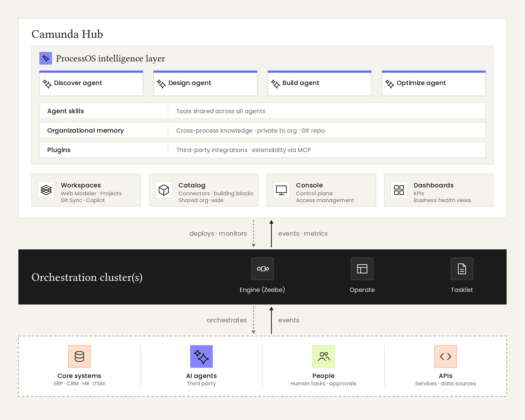Click 'Human tasks · approvals' text

pyautogui.click(x=323, y=383)
